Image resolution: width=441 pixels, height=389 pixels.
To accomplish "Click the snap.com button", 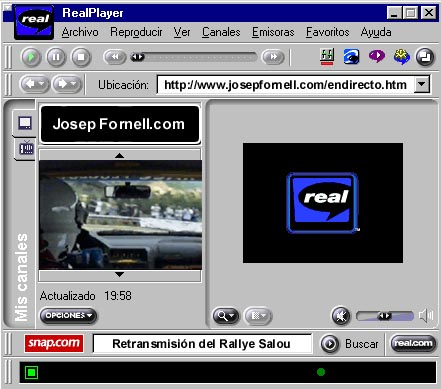I will (54, 343).
